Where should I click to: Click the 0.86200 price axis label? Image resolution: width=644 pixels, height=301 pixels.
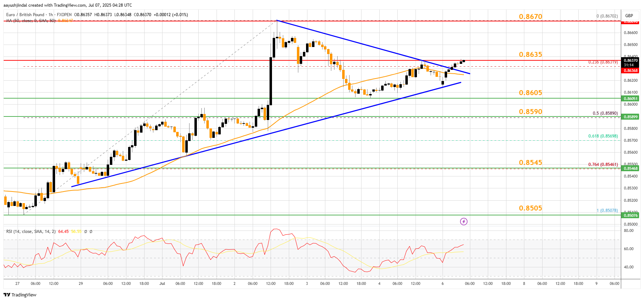tap(630, 80)
